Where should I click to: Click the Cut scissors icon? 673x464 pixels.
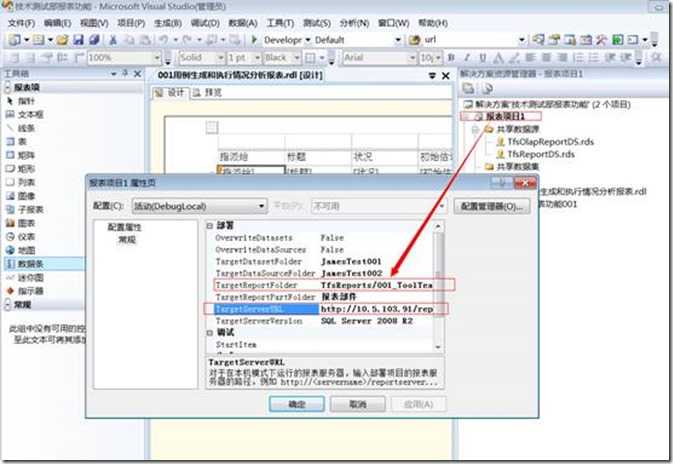click(113, 40)
